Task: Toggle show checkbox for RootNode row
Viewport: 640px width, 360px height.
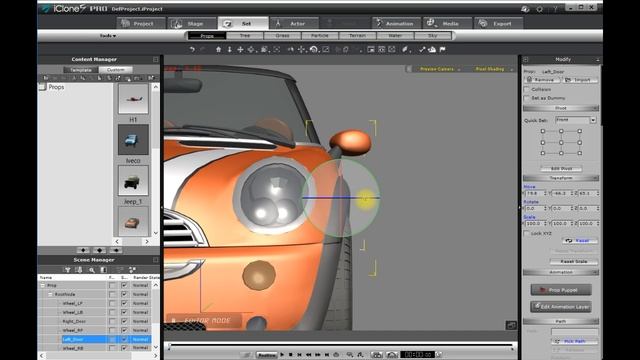Action: pyautogui.click(x=124, y=294)
